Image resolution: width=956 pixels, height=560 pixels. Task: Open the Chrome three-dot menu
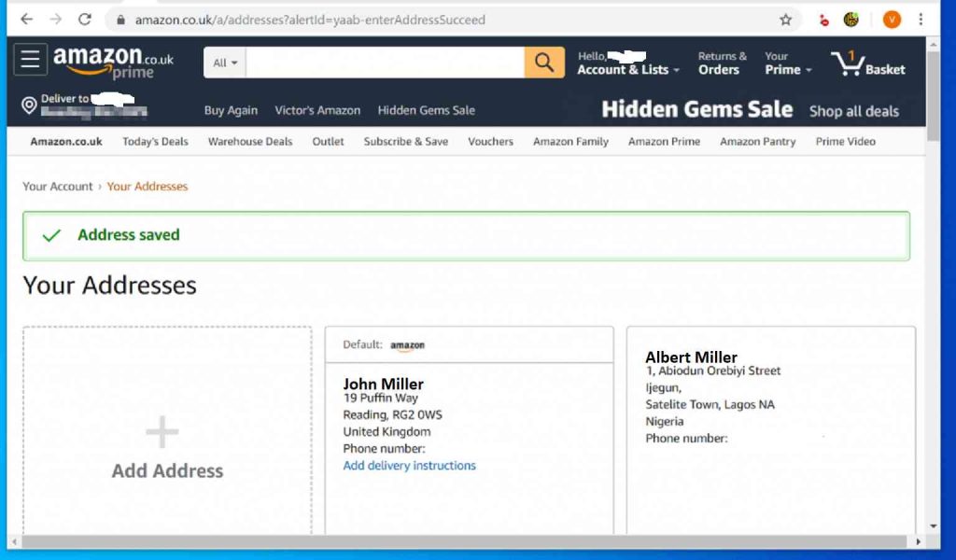tap(921, 20)
